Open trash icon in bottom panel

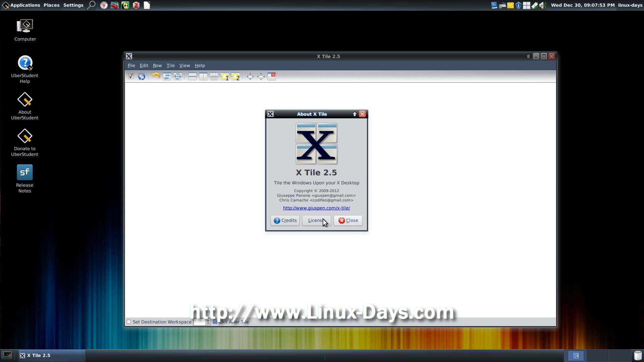(638, 355)
